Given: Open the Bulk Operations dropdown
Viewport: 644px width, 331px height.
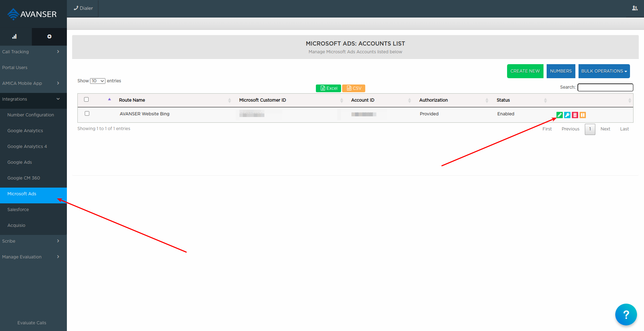Looking at the screenshot, I should coord(604,71).
